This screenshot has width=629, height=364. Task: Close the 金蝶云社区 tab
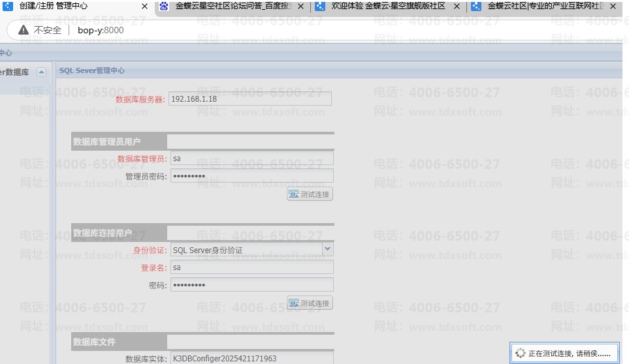click(613, 7)
